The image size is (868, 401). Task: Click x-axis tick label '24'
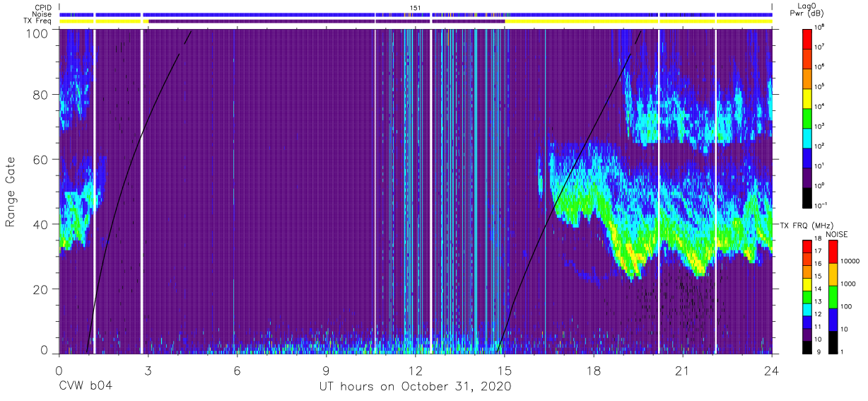tap(772, 371)
